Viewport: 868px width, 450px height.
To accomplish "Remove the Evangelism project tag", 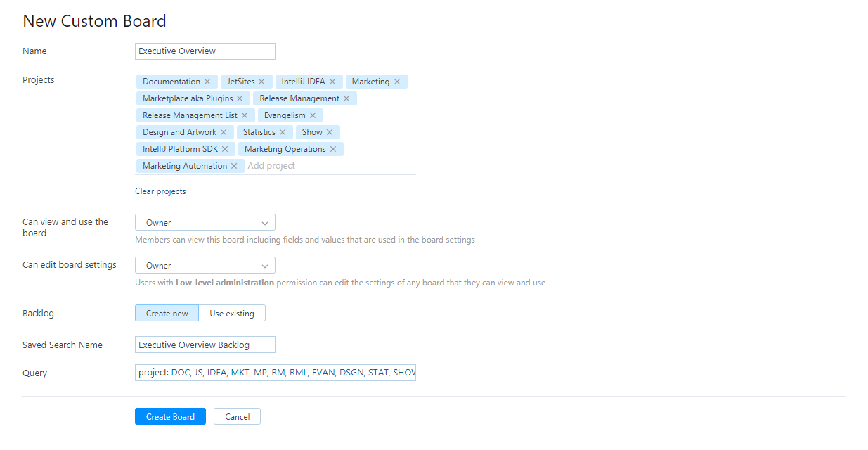I will [313, 115].
